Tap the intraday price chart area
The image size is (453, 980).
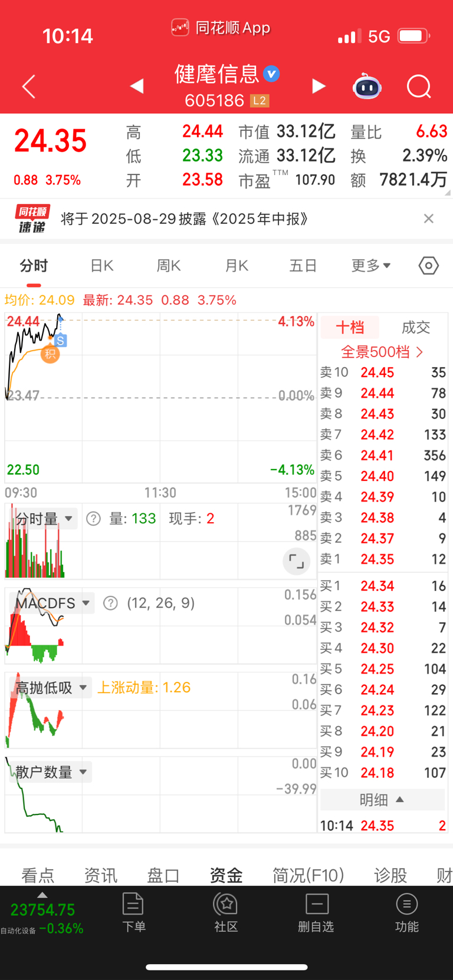tap(160, 398)
